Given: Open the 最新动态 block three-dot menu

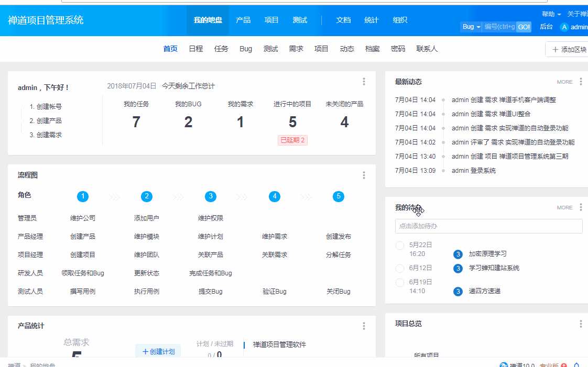Looking at the screenshot, I should click(581, 82).
